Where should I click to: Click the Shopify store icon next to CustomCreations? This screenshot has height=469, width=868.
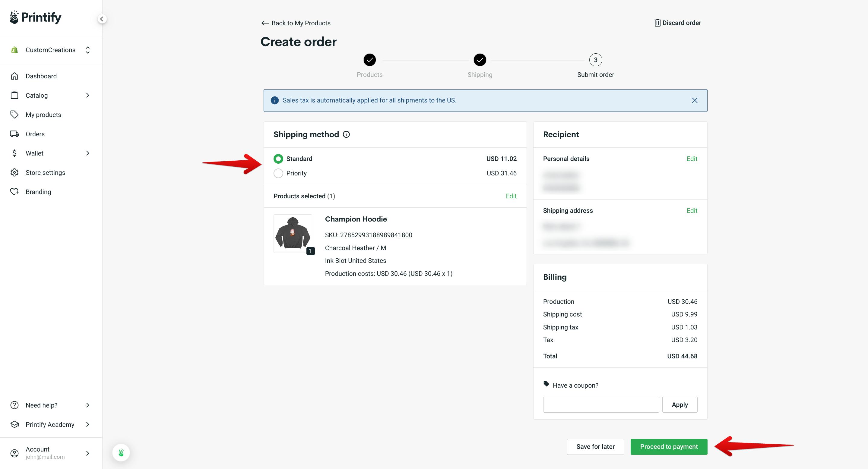click(14, 50)
